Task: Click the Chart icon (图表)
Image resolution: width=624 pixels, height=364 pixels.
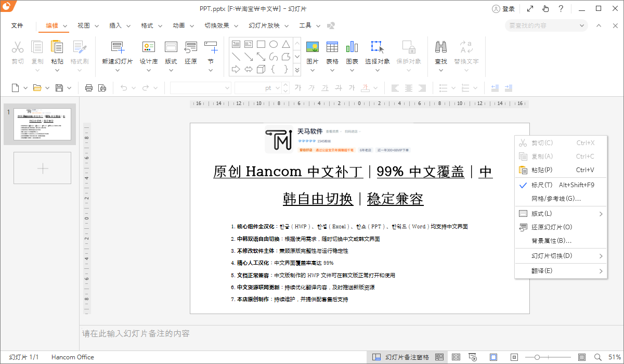Action: tap(352, 52)
